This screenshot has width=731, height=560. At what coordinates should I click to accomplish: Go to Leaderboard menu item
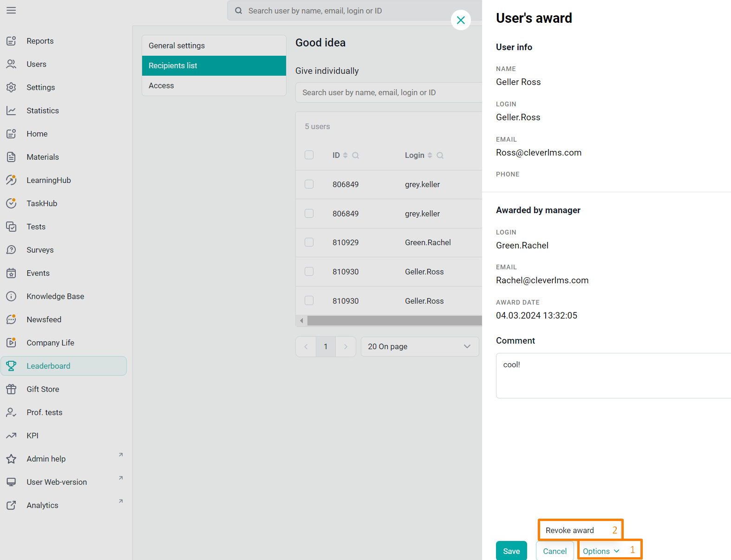[x=64, y=366]
